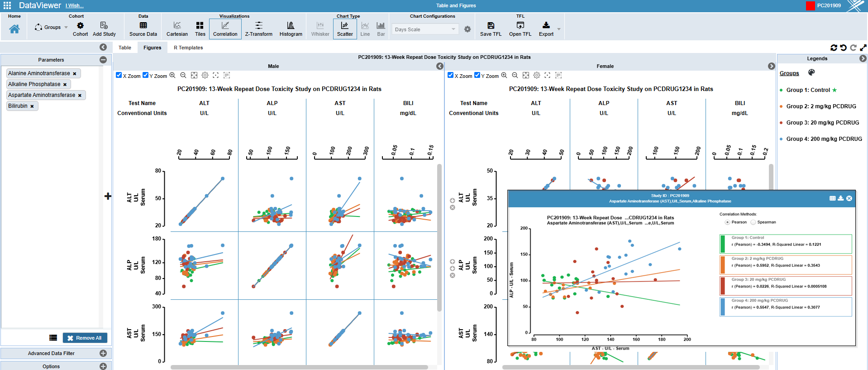Toggle Y Zoom in Female panel

[477, 75]
